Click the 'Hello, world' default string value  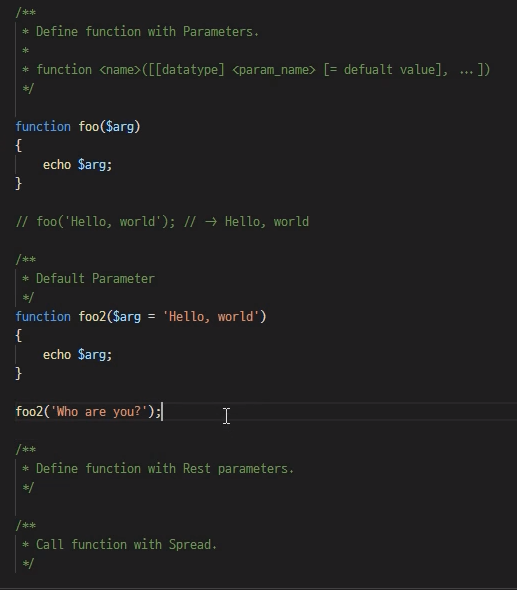point(211,317)
